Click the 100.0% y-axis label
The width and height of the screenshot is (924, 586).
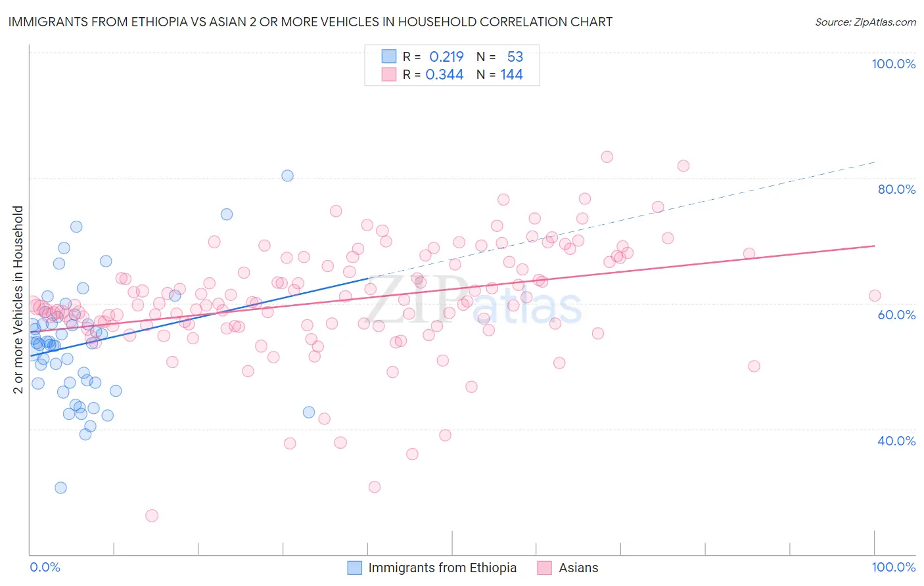click(893, 64)
